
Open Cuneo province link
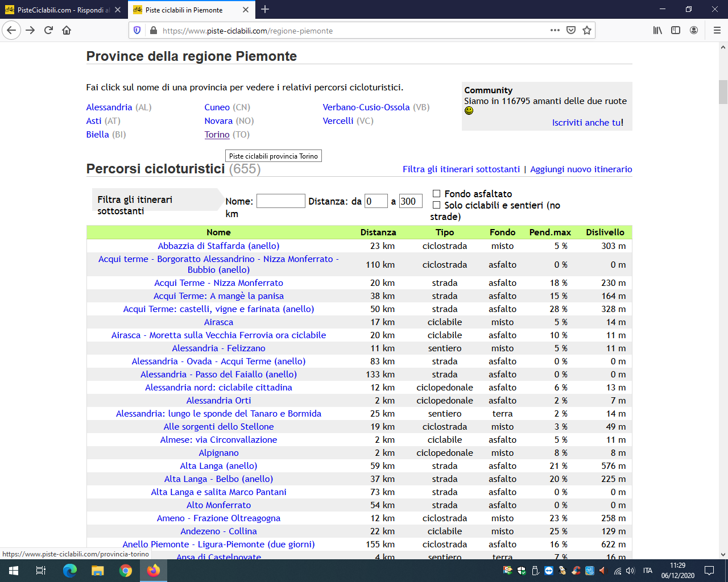[x=217, y=107]
